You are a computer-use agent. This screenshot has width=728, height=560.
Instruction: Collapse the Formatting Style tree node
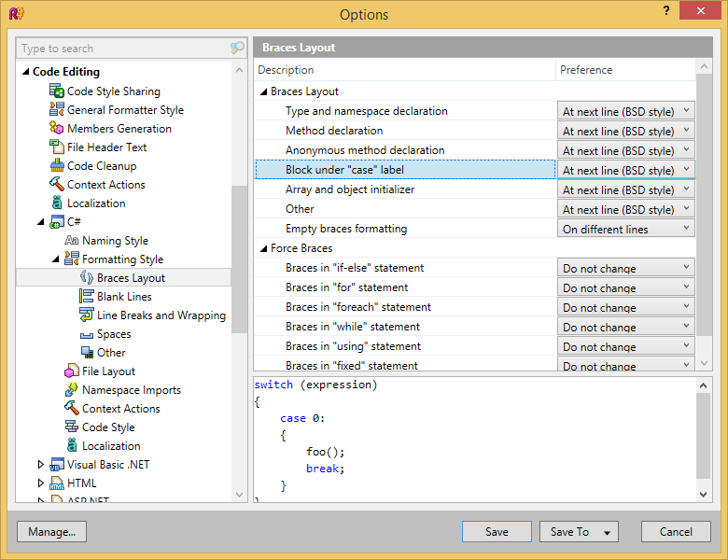(56, 259)
